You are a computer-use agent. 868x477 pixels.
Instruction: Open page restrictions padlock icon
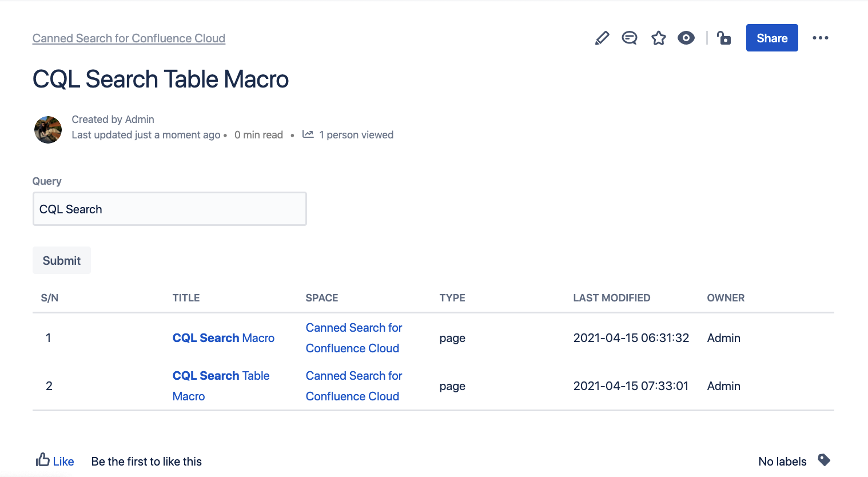pos(724,38)
